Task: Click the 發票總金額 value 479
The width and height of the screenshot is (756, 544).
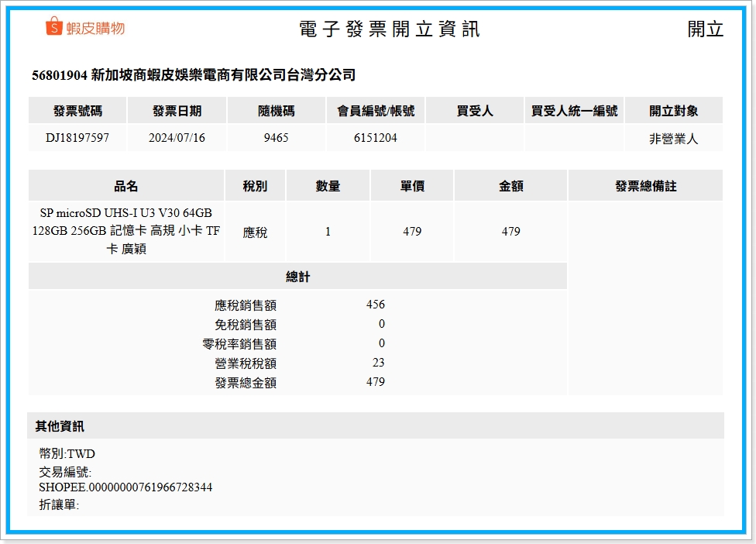Action: [x=376, y=381]
